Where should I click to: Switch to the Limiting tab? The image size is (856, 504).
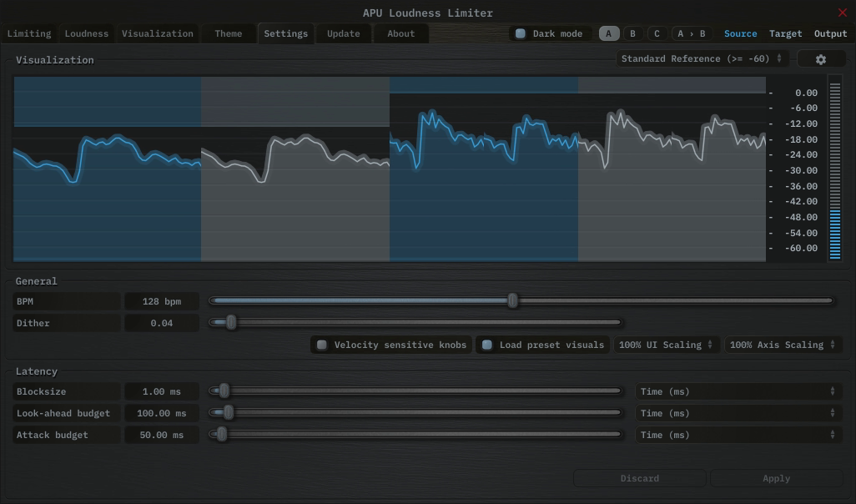(29, 34)
